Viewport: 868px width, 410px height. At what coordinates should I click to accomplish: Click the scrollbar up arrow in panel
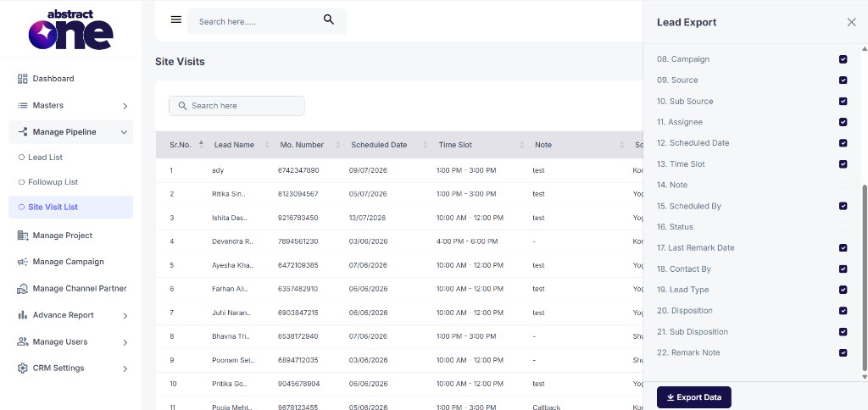point(865,48)
